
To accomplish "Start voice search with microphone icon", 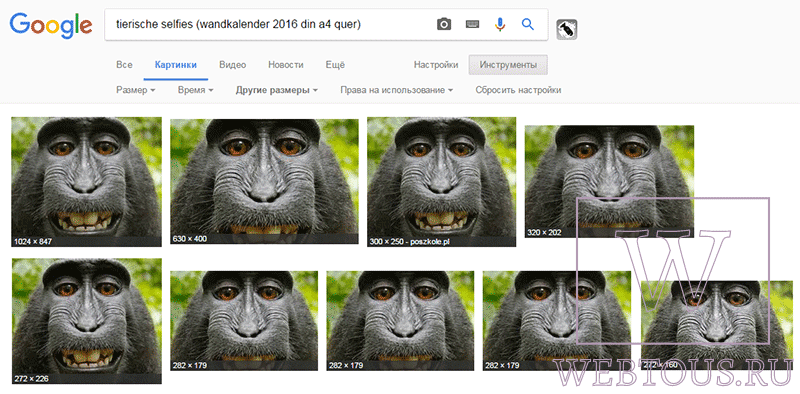I will (x=501, y=24).
